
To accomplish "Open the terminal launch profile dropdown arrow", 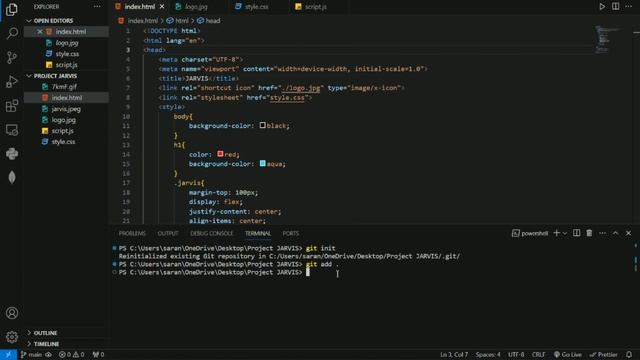I will (x=565, y=233).
